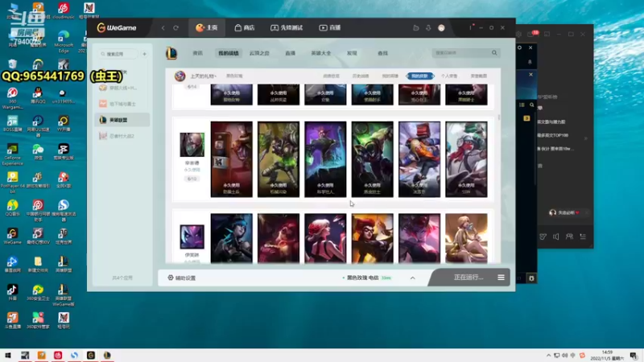This screenshot has width=644, height=362.
Task: Select 英雄联盟 in the sidebar
Action: [122, 120]
